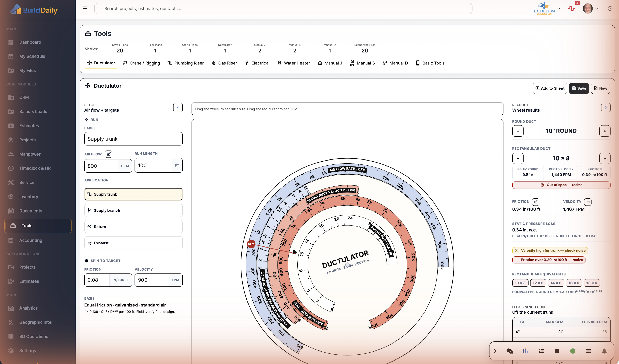Expand the floating toolbar arrow

(x=495, y=351)
